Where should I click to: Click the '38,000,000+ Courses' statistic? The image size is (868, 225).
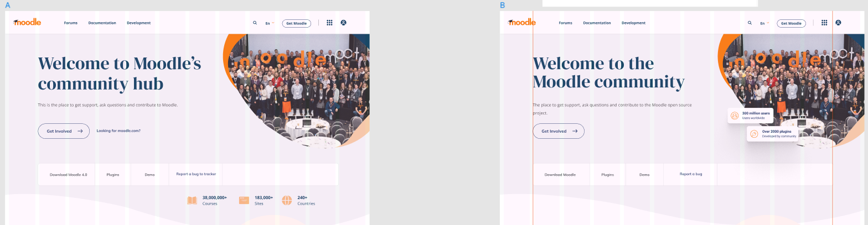[x=207, y=200]
